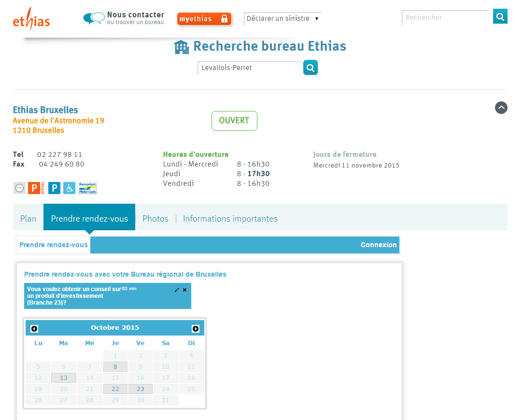Click the Prendre rendez-vous sub-tab
The height and width of the screenshot is (420, 523).
click(54, 245)
